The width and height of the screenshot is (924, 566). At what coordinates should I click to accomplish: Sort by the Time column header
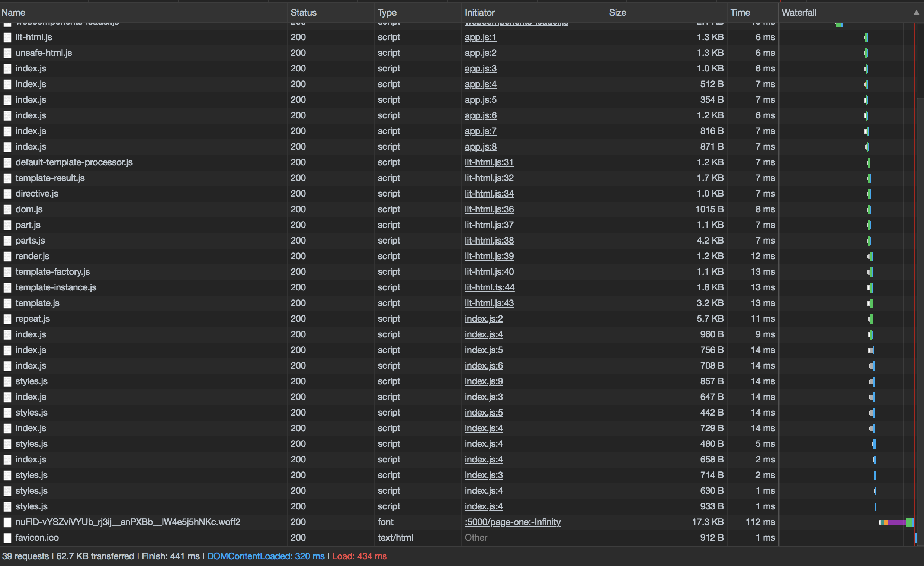pos(740,12)
